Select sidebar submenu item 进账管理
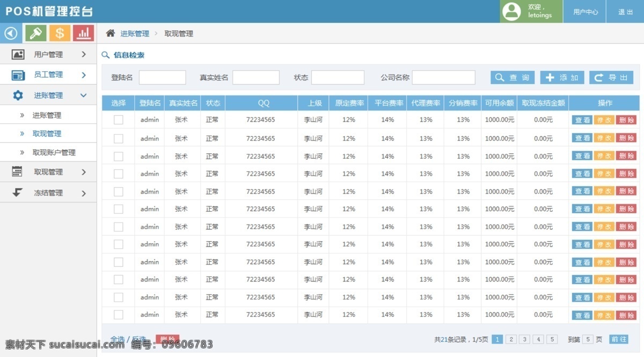Viewport: 644px width, 357px height. [x=47, y=115]
